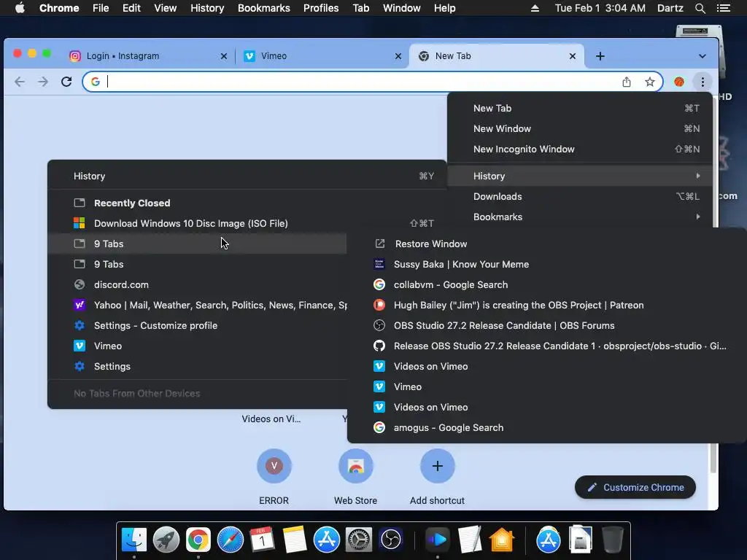Open a new tab with the plus button

tap(600, 56)
